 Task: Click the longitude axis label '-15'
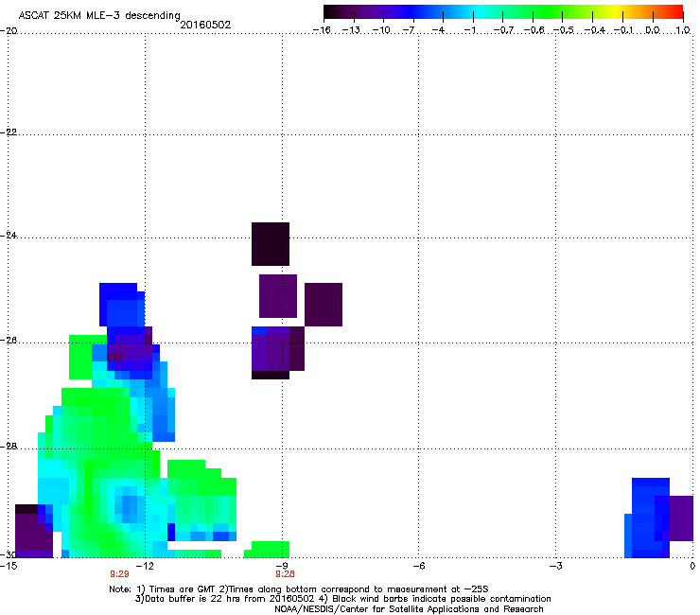point(9,566)
